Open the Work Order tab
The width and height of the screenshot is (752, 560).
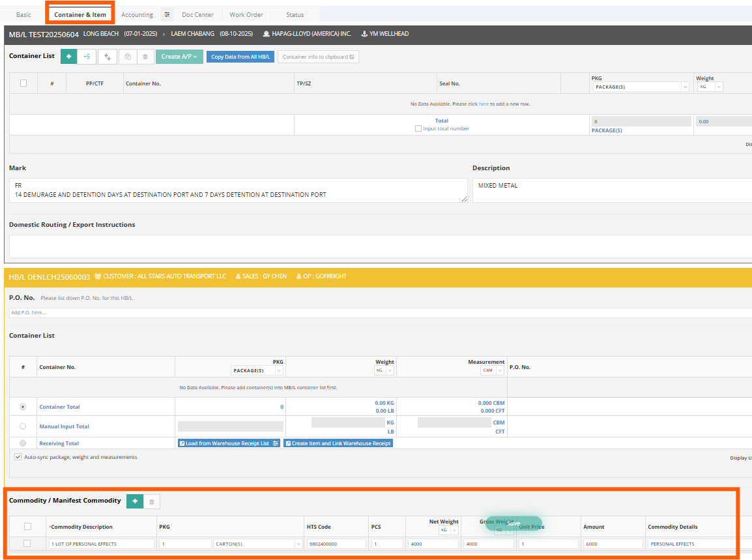pyautogui.click(x=246, y=14)
